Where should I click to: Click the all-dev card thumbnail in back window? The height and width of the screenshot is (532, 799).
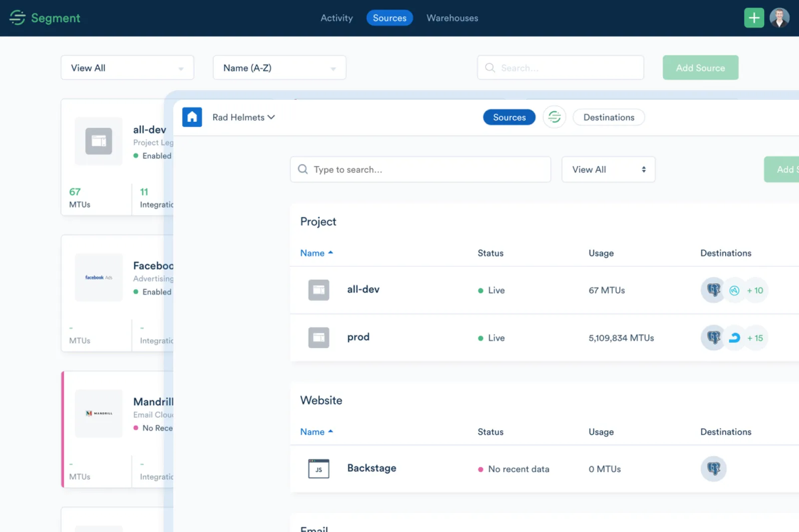[x=99, y=141]
